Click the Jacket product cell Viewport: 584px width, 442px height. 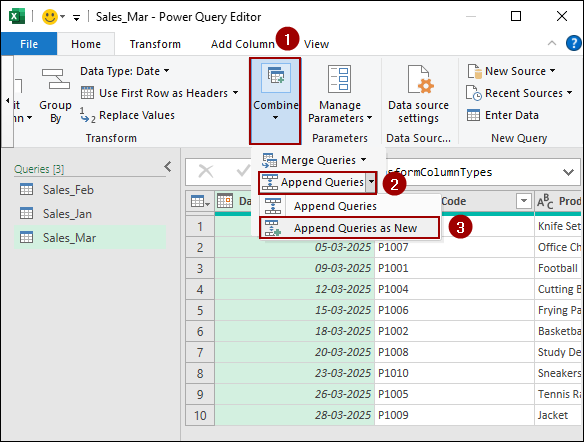pos(558,415)
